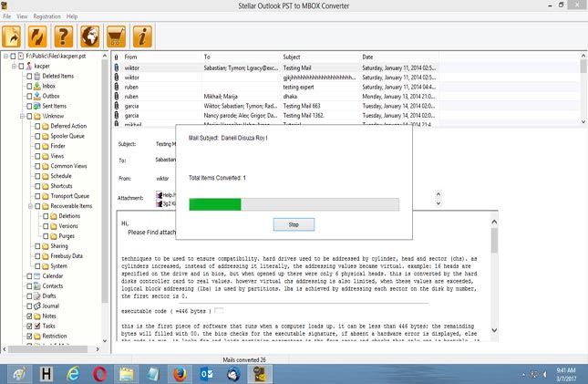Select the 'testing expert' mail row

click(x=275, y=87)
